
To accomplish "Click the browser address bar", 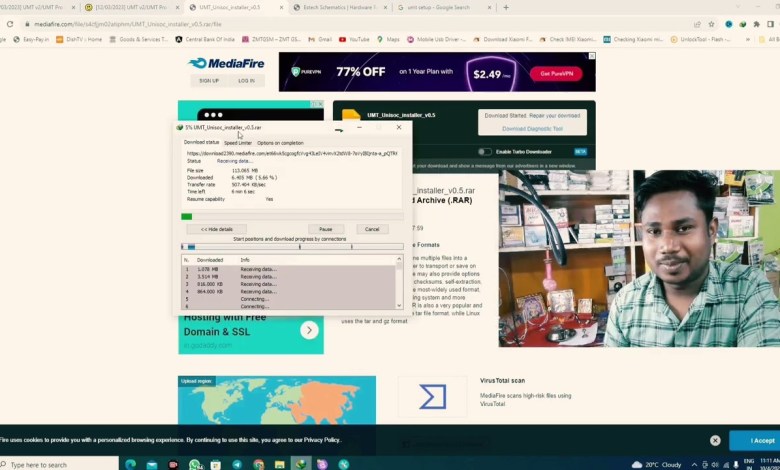I will 348,24.
